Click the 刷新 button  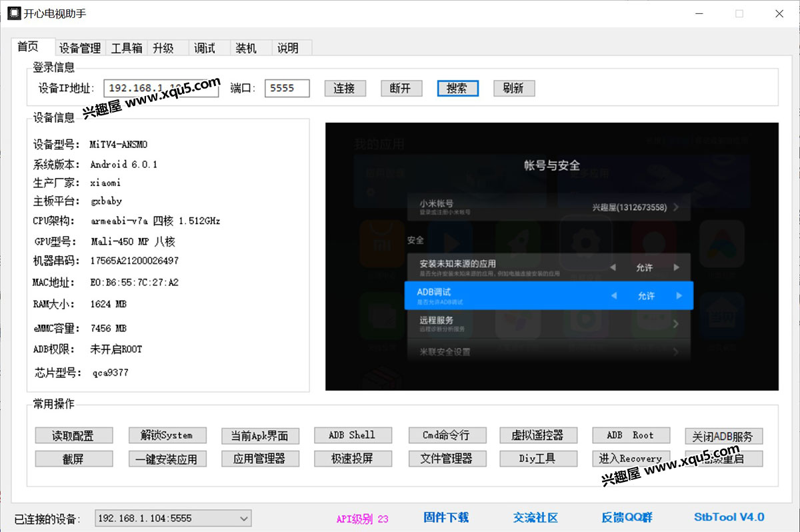point(514,88)
